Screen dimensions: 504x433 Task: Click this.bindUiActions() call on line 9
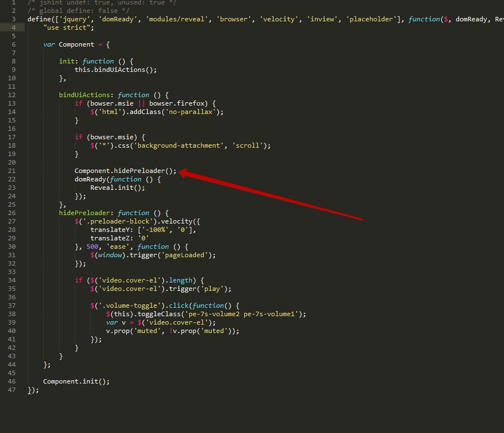click(x=115, y=70)
